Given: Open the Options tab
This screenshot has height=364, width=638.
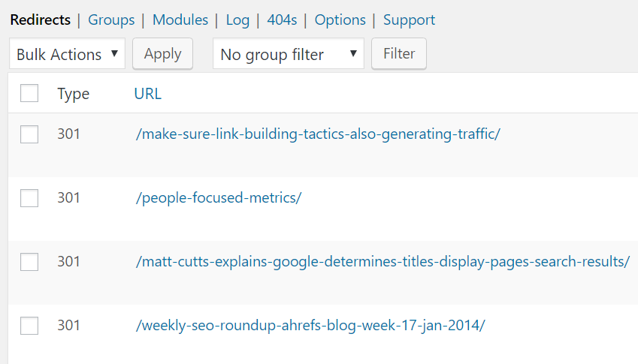Looking at the screenshot, I should coord(340,20).
